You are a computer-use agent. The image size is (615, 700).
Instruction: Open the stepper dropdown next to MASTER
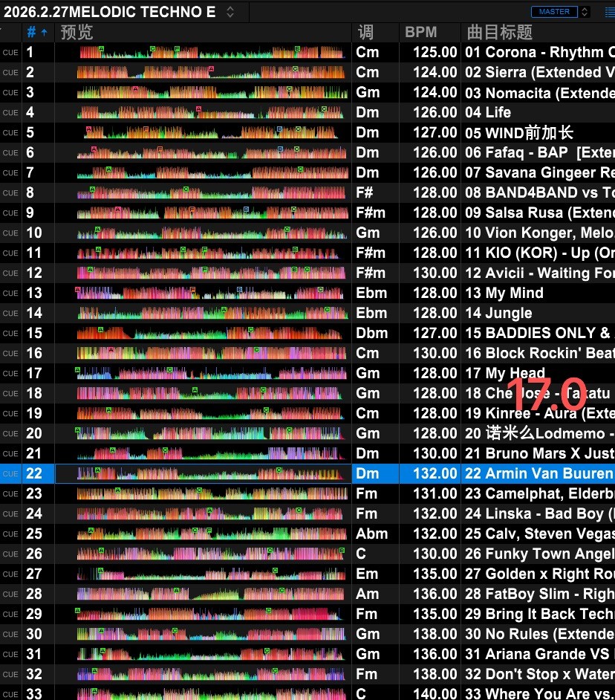[x=585, y=12]
